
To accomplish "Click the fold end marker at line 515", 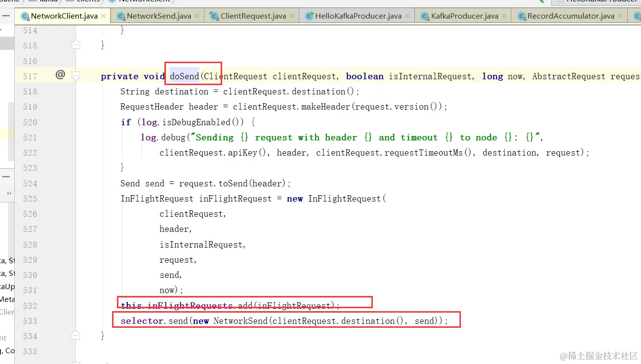I will pyautogui.click(x=76, y=45).
